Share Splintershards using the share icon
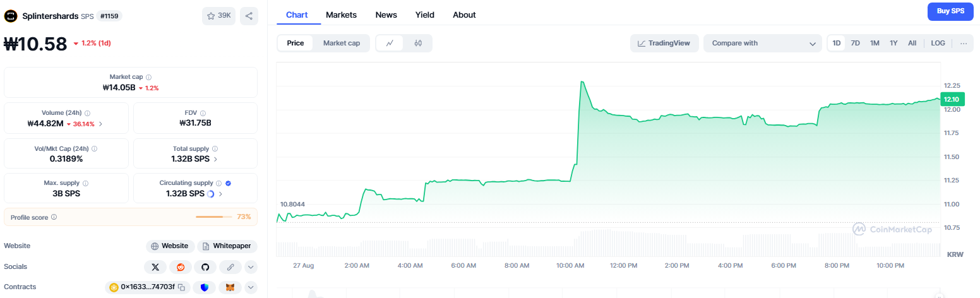Screen dimensions: 980x298 tap(249, 16)
